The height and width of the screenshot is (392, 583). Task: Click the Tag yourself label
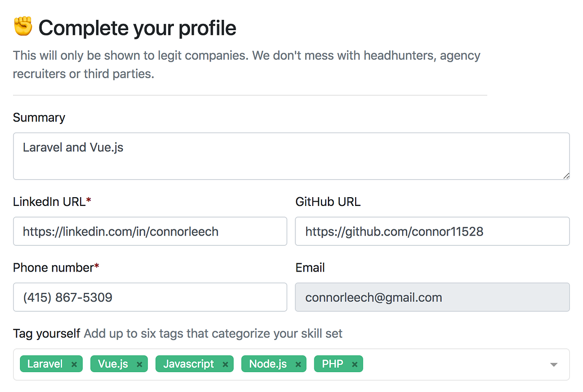[x=45, y=334]
